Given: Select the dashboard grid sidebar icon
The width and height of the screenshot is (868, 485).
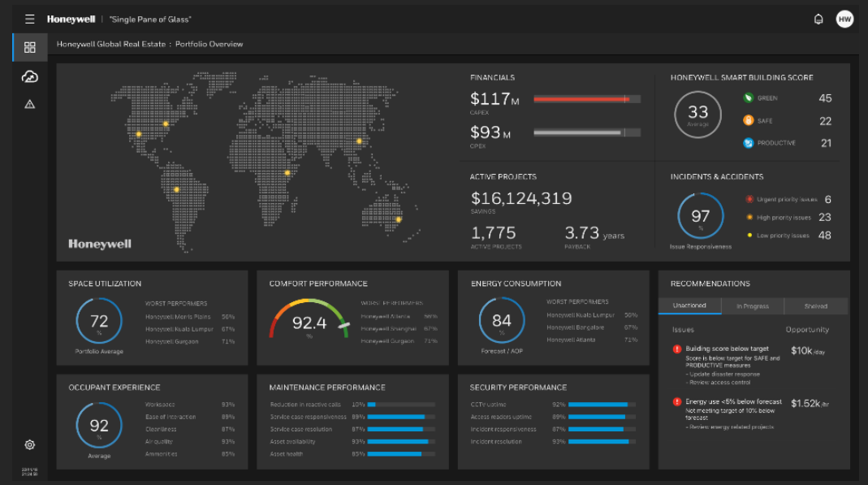Looking at the screenshot, I should [30, 48].
